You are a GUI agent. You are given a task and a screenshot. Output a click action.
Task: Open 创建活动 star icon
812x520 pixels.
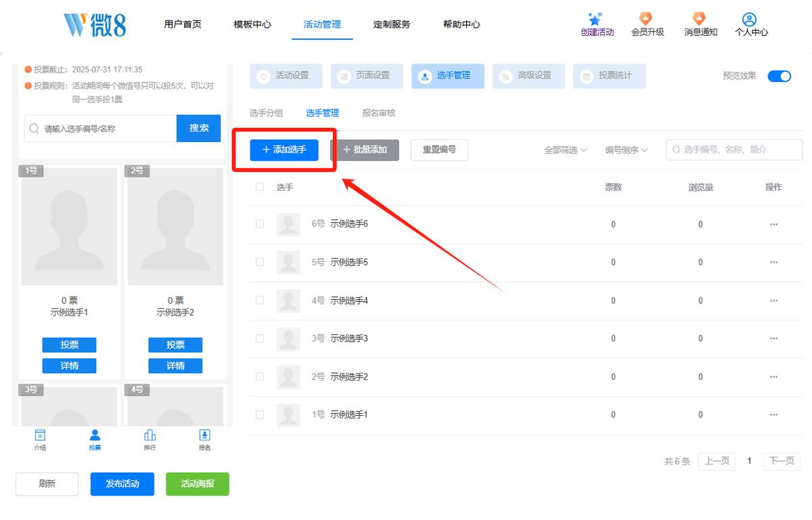pyautogui.click(x=595, y=19)
